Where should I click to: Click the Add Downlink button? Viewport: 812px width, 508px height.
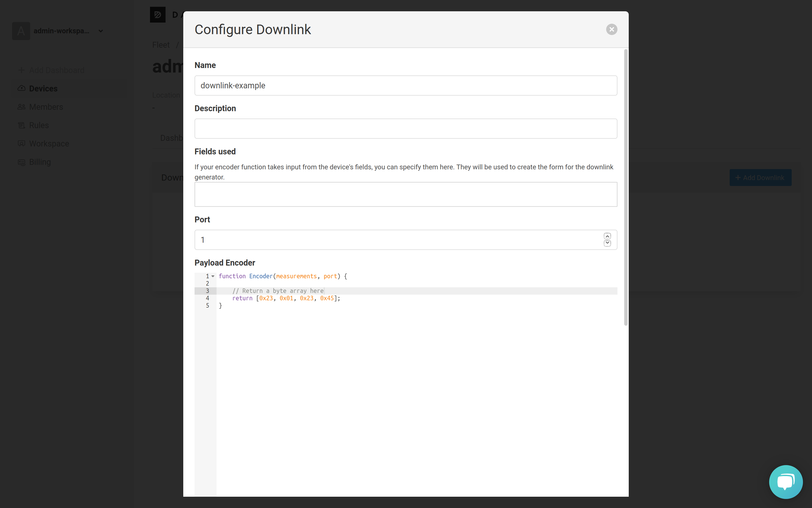[x=760, y=178]
